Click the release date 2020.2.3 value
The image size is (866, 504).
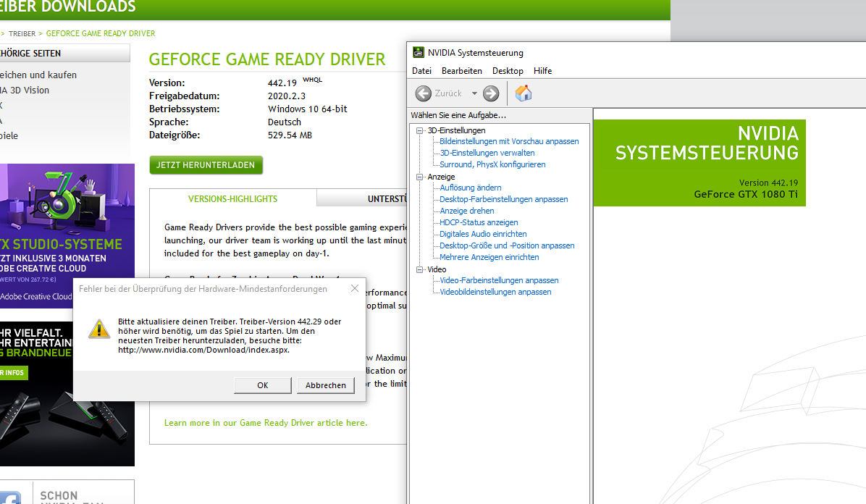tap(287, 96)
